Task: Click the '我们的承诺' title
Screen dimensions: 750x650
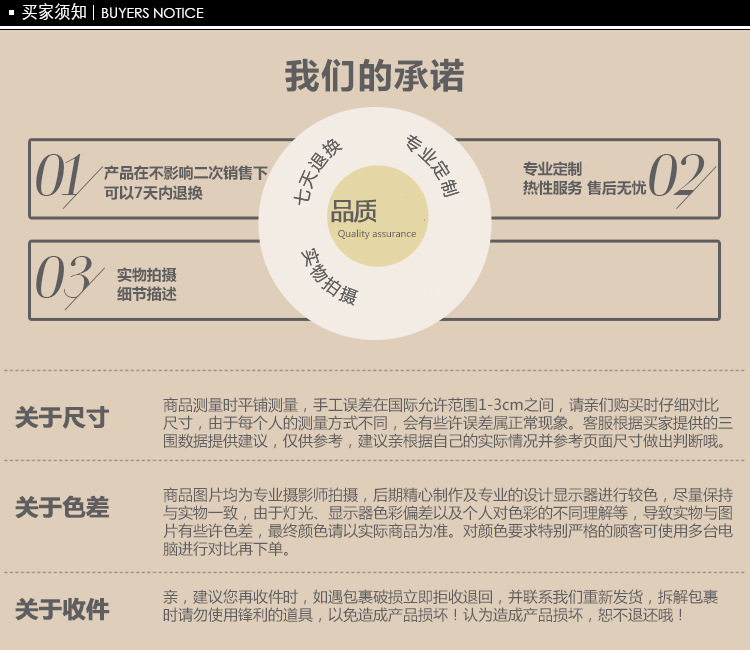Action: [375, 76]
